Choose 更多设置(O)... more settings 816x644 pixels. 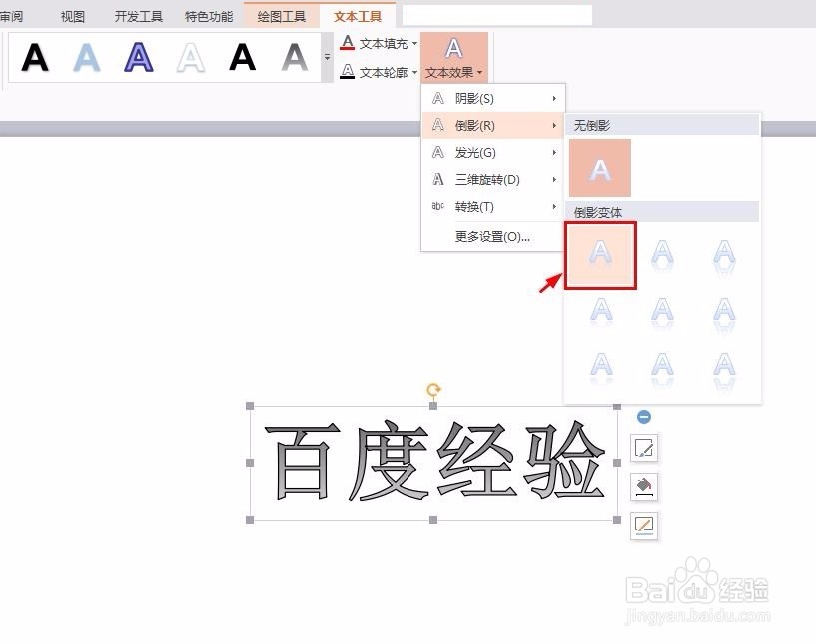pos(492,237)
